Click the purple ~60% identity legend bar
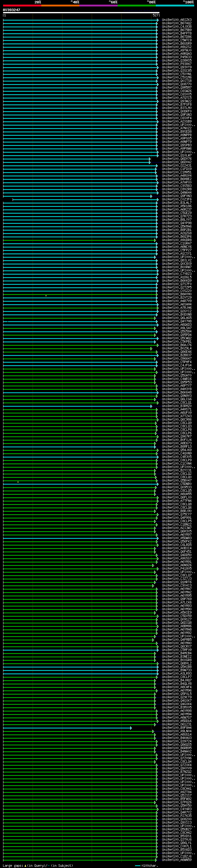This screenshot has width=197, height=868. pos(99,6)
